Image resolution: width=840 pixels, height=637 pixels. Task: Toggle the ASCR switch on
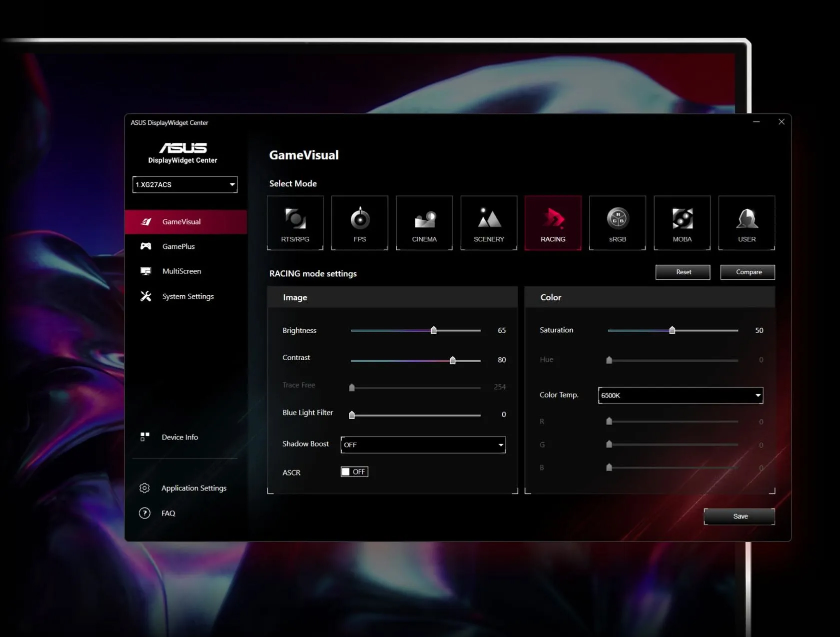[354, 472]
